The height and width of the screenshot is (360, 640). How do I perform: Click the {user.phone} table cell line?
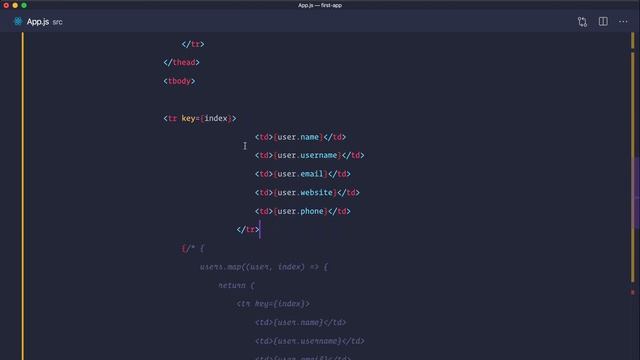point(302,211)
